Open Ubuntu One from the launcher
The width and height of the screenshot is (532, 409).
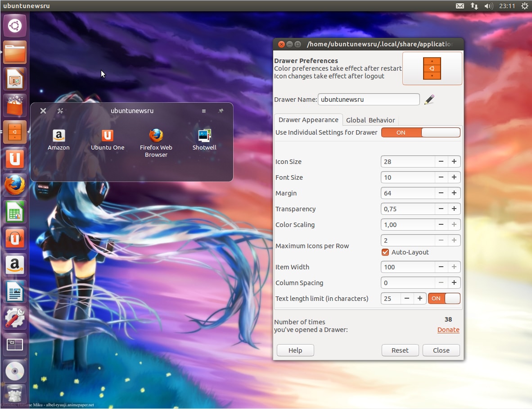coord(15,159)
